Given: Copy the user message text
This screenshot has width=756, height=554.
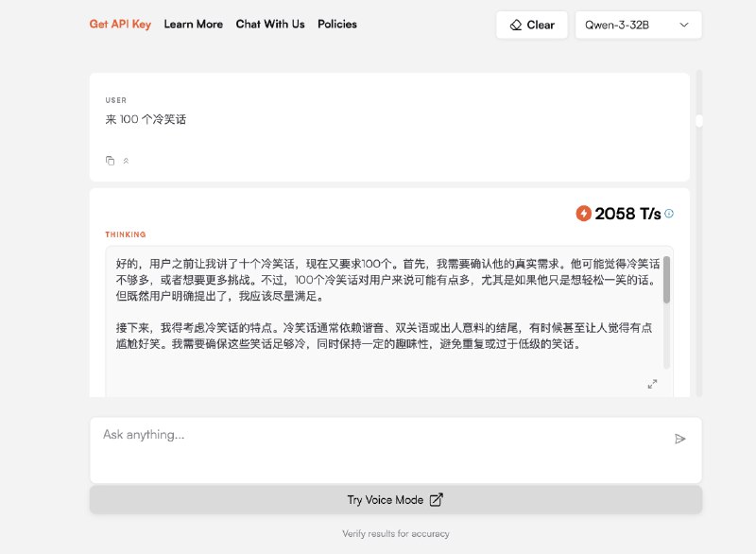Looking at the screenshot, I should coord(110,160).
